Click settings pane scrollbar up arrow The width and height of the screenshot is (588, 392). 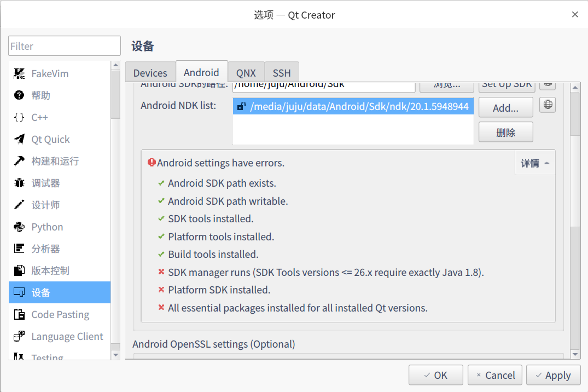click(575, 88)
